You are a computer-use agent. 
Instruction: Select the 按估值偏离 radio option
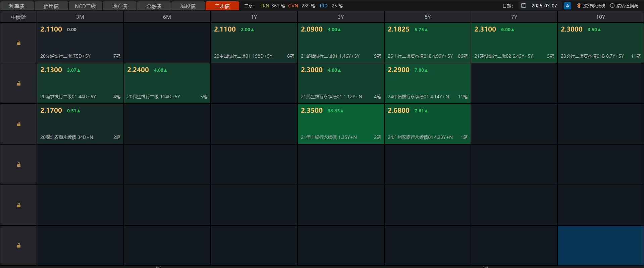[x=612, y=6]
